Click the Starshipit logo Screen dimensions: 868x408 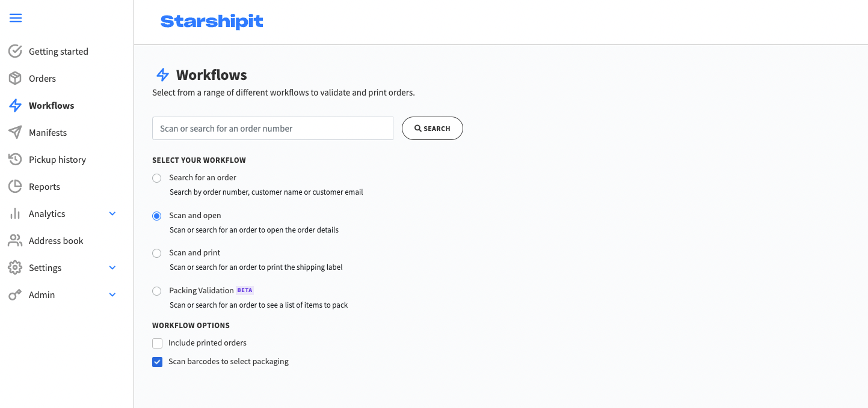click(x=212, y=22)
